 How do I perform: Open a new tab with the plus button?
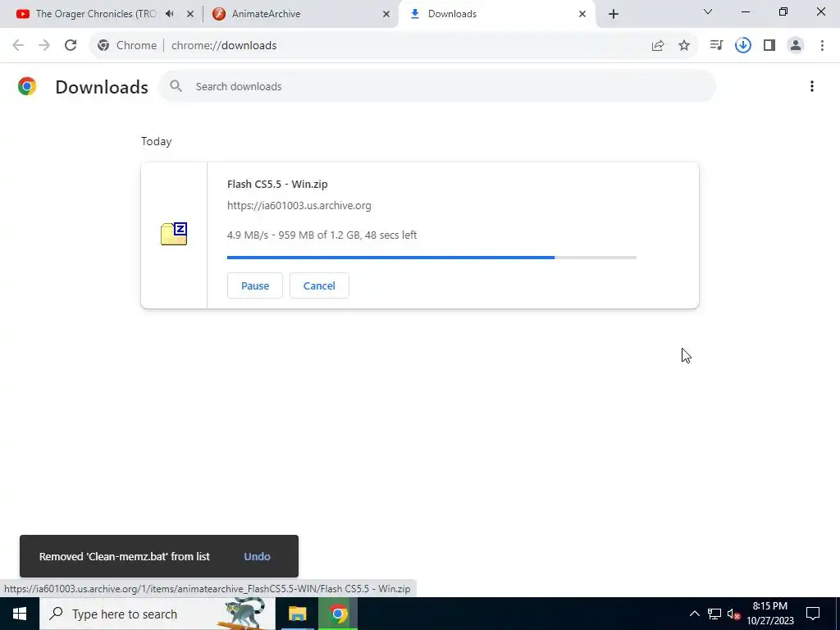pos(614,14)
